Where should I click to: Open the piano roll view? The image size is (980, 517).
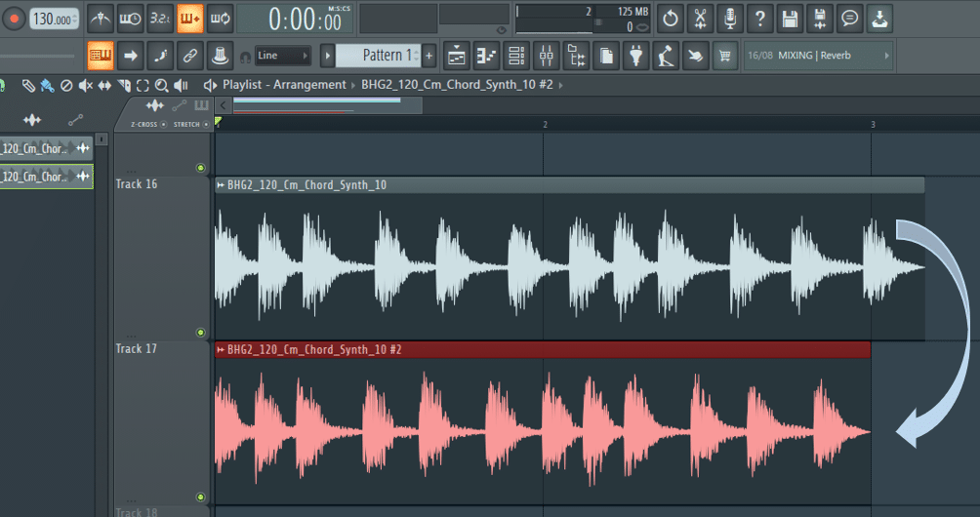pos(486,57)
